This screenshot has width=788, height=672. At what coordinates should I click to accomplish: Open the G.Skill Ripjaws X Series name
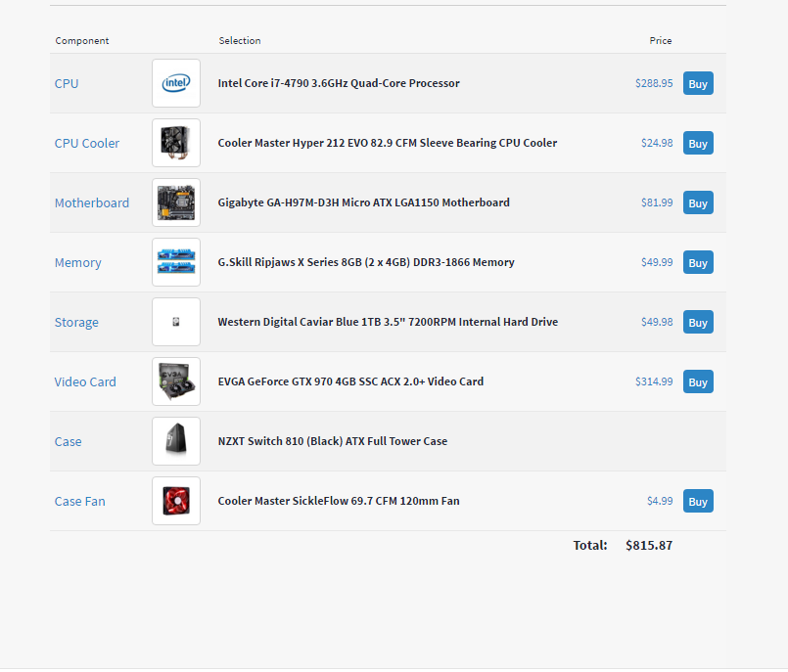pos(366,262)
